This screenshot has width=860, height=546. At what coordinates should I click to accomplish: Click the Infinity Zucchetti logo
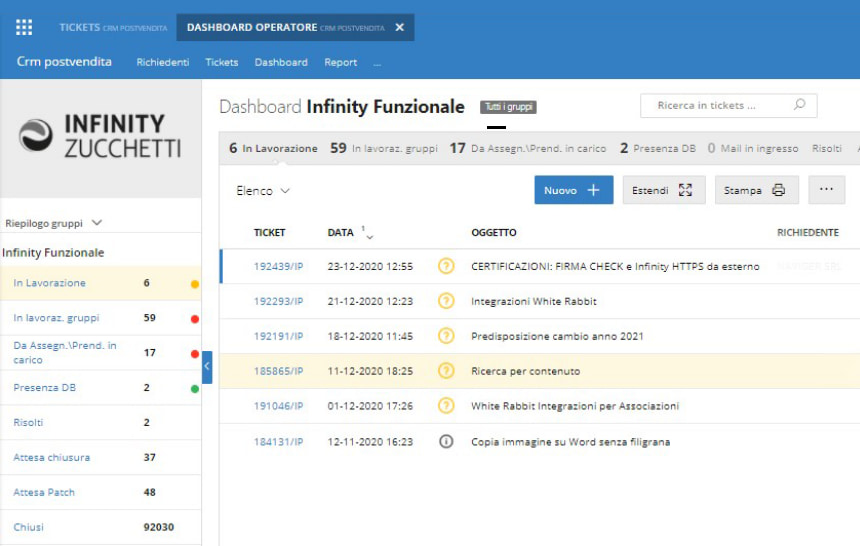[100, 137]
